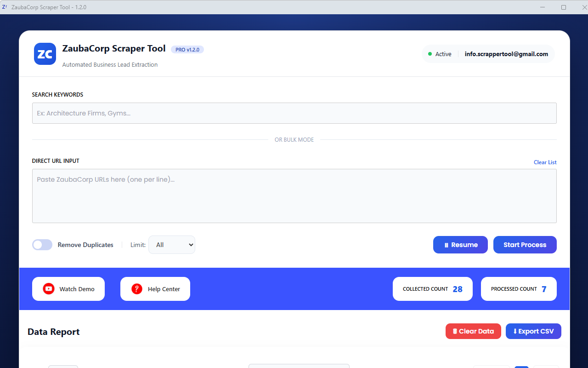The image size is (588, 368).
Task: Click the Resume button
Action: (x=460, y=245)
